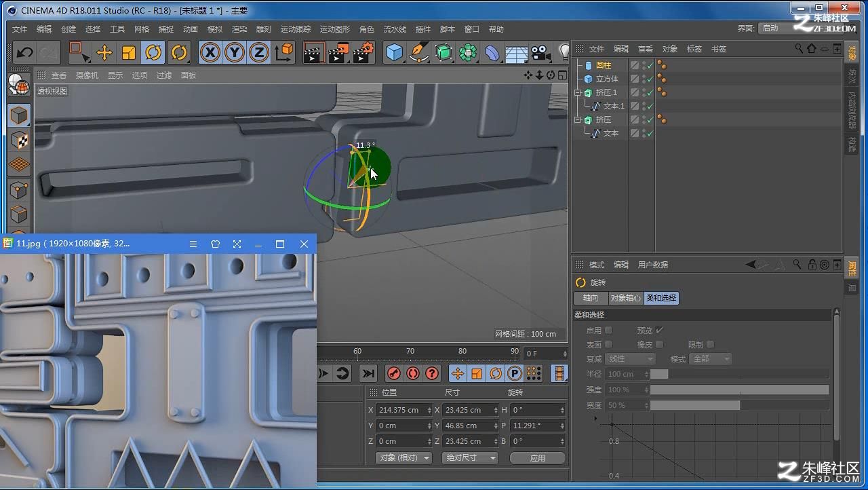The height and width of the screenshot is (490, 868).
Task: Render to picture viewer icon
Action: [x=338, y=52]
